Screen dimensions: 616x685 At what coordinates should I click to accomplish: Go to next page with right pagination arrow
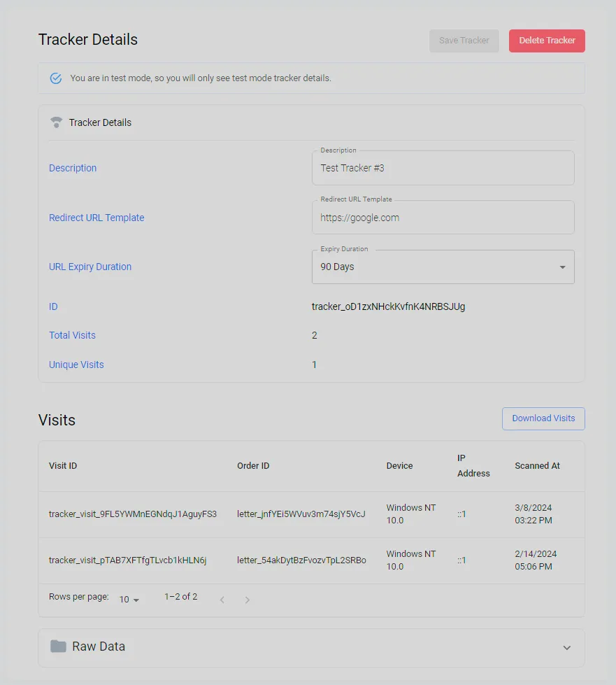click(247, 600)
